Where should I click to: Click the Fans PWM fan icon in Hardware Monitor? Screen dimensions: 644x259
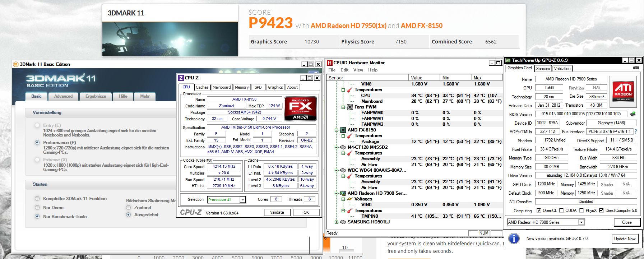349,107
